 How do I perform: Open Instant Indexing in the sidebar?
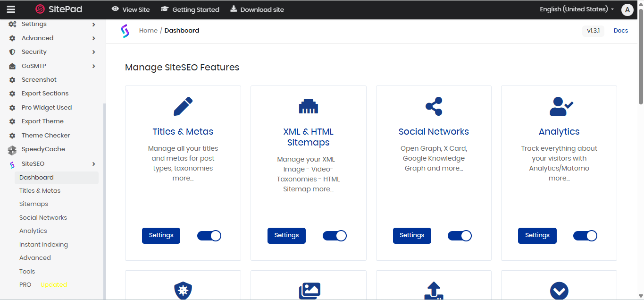[43, 245]
